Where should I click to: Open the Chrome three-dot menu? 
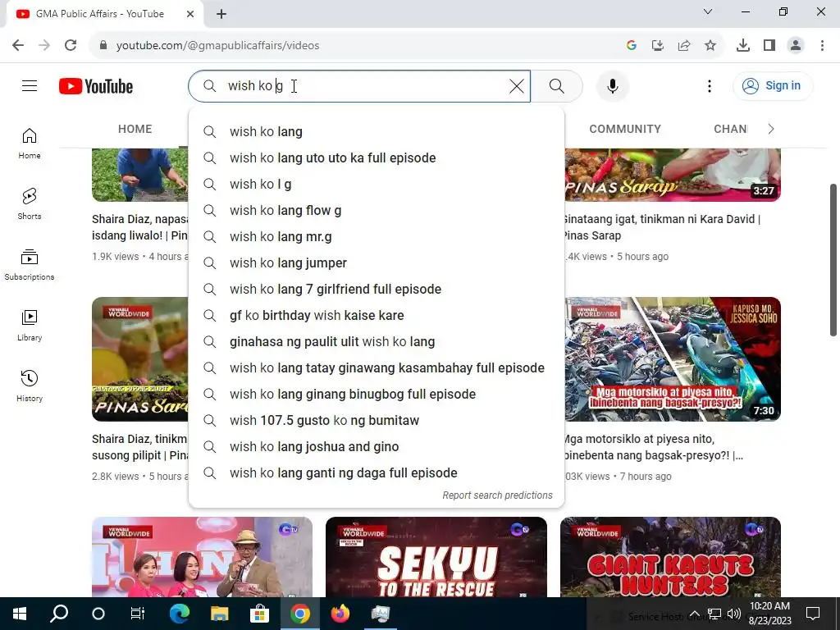pyautogui.click(x=822, y=45)
